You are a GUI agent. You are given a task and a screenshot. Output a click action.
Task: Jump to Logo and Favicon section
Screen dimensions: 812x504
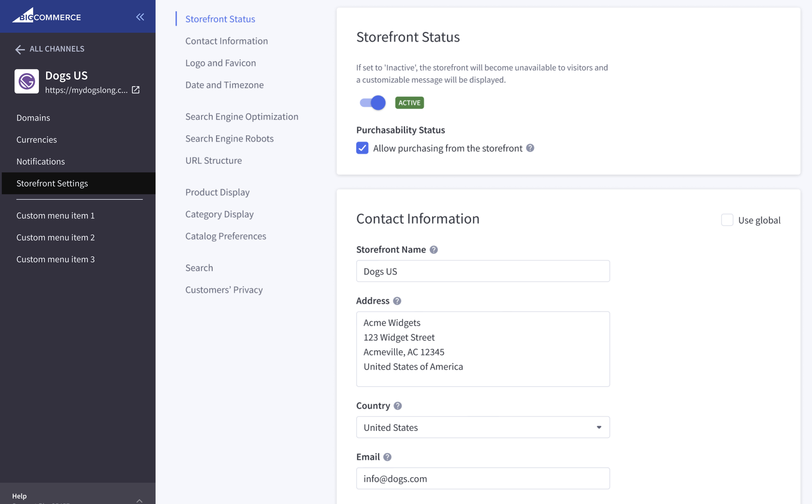coord(220,63)
